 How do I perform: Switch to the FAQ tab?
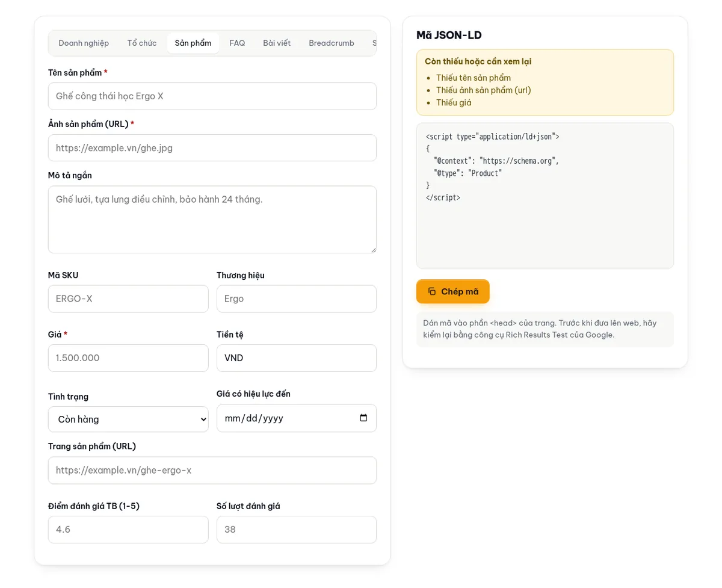pos(237,43)
